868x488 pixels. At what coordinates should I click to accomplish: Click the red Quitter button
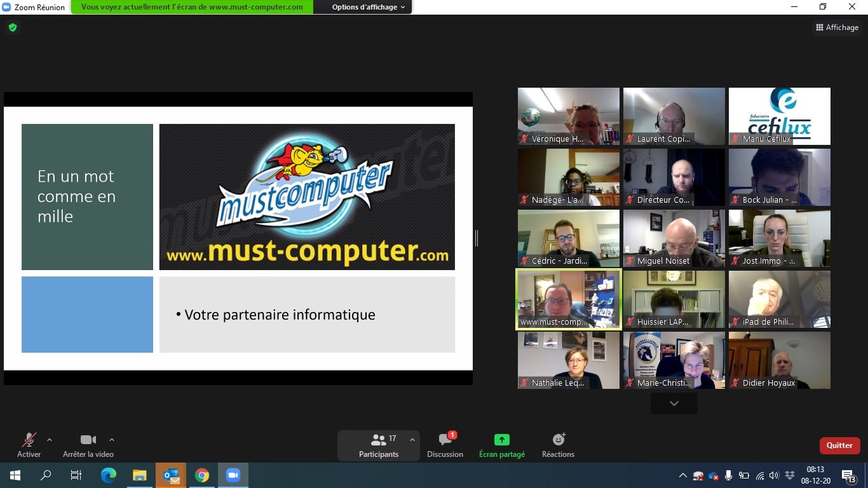[839, 445]
